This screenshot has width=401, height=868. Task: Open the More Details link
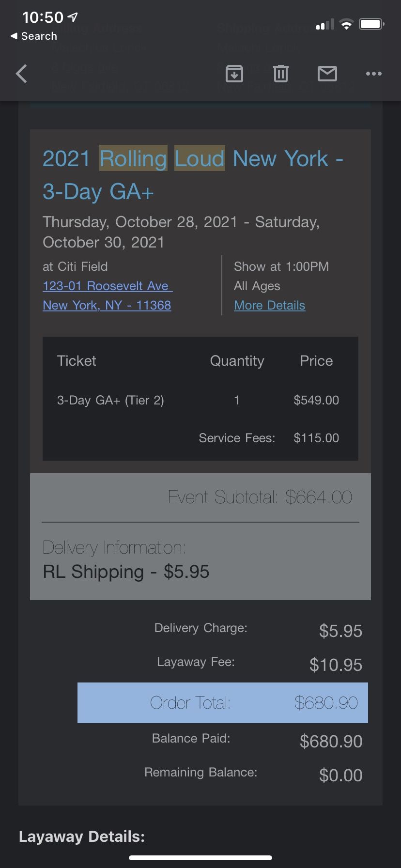270,305
